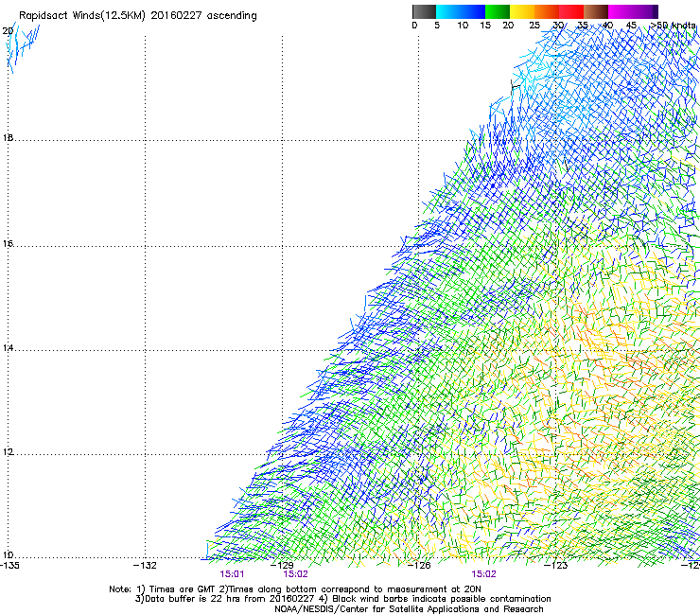This screenshot has width=700, height=615.
Task: Select the cyan-blue 5-15 knots legend swatch
Action: pyautogui.click(x=461, y=11)
